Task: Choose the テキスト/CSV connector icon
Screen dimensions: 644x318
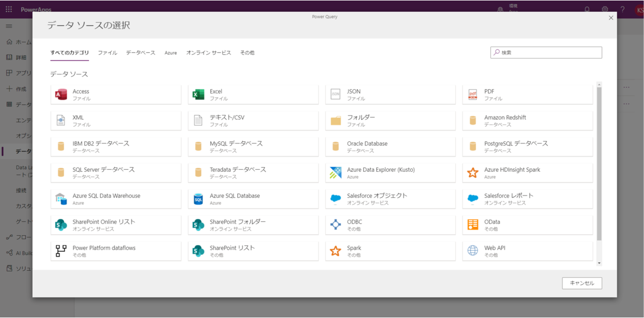Action: point(199,120)
